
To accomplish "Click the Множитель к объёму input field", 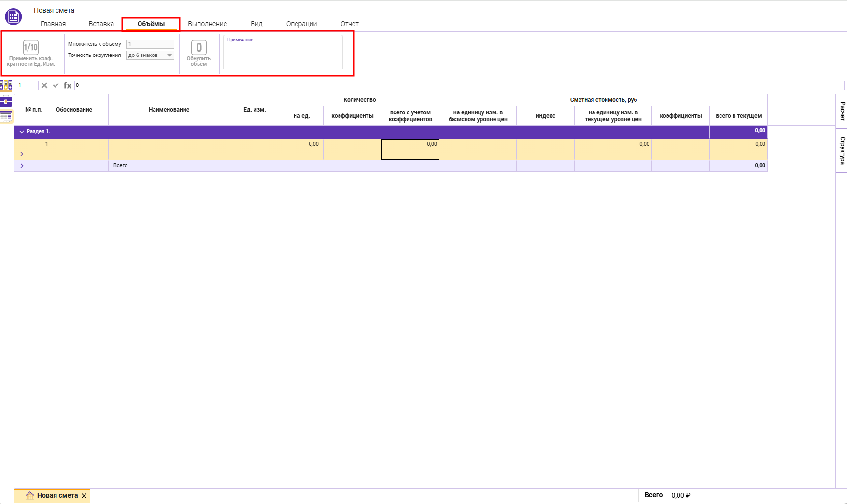I will click(x=150, y=44).
